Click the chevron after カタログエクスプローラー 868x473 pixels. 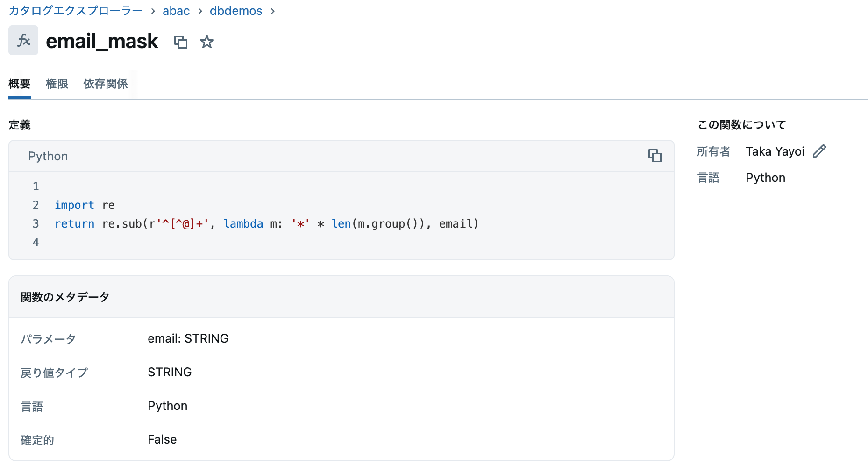(153, 11)
